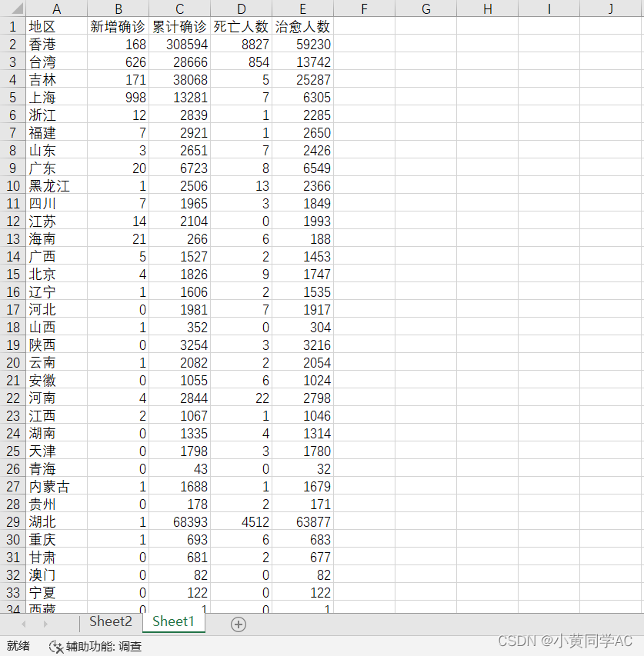Screen dimensions: 644x656
Task: Select the 天津 cell
Action: pos(56,451)
